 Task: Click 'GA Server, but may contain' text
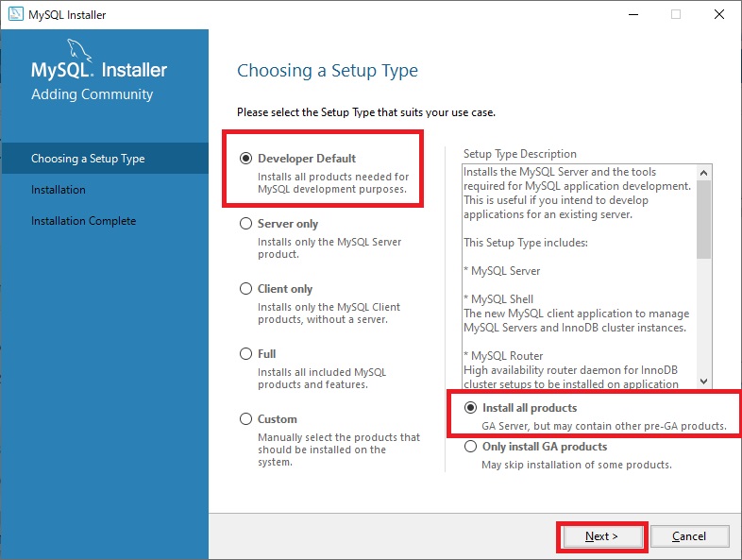click(x=604, y=426)
